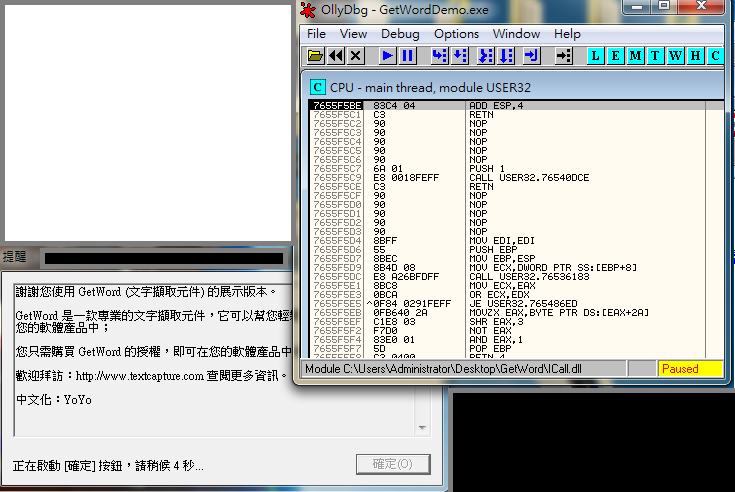
Task: Click the http://www.textcapture.com address text
Action: click(x=140, y=376)
